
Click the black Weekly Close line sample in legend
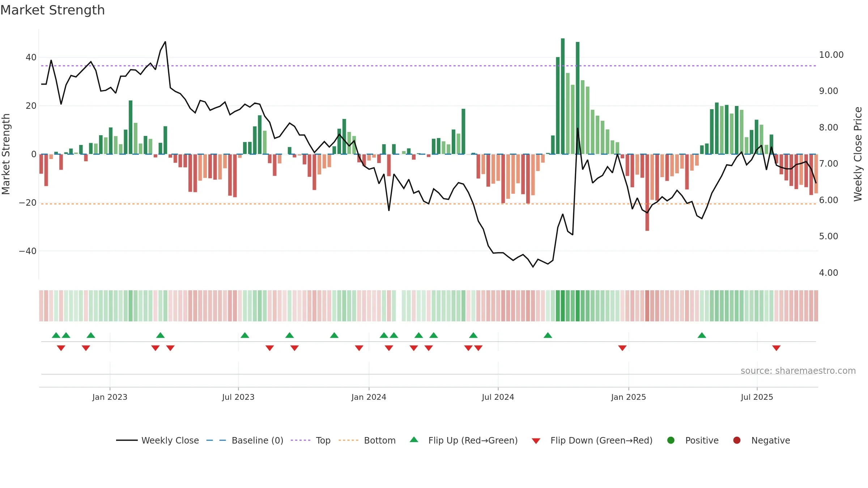coord(127,440)
